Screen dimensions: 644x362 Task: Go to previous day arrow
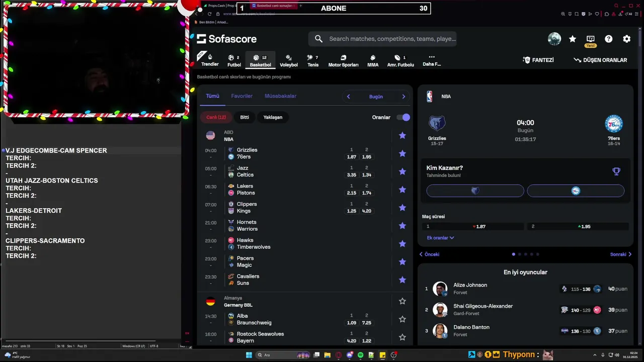tap(348, 97)
